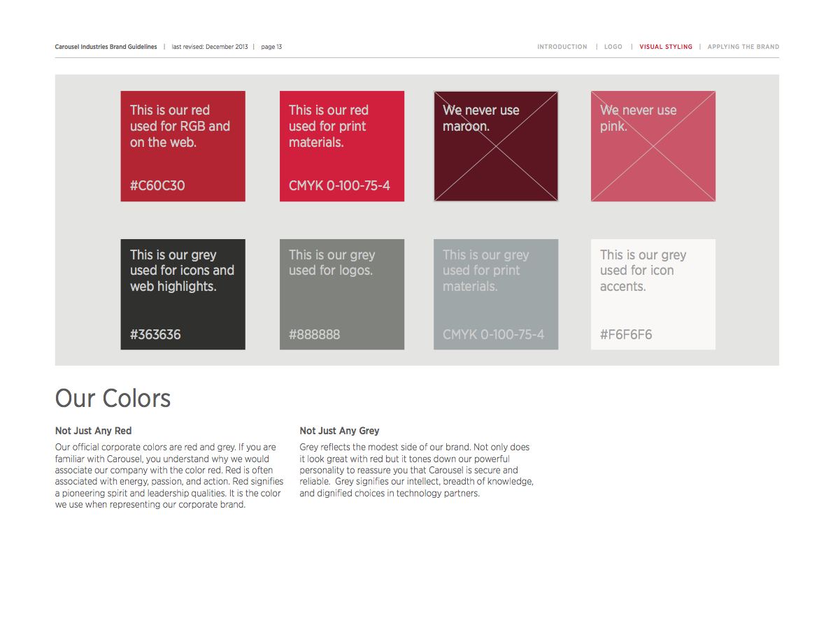Viewport: 833px width, 644px height.
Task: Click paragraph starting 'Grey reflects the modest side'
Action: tap(417, 470)
